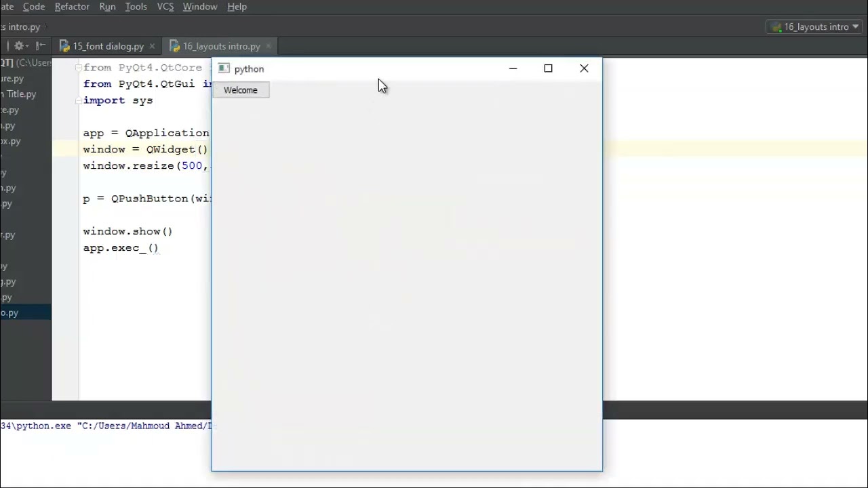
Task: Click the python window title text
Action: [x=249, y=69]
